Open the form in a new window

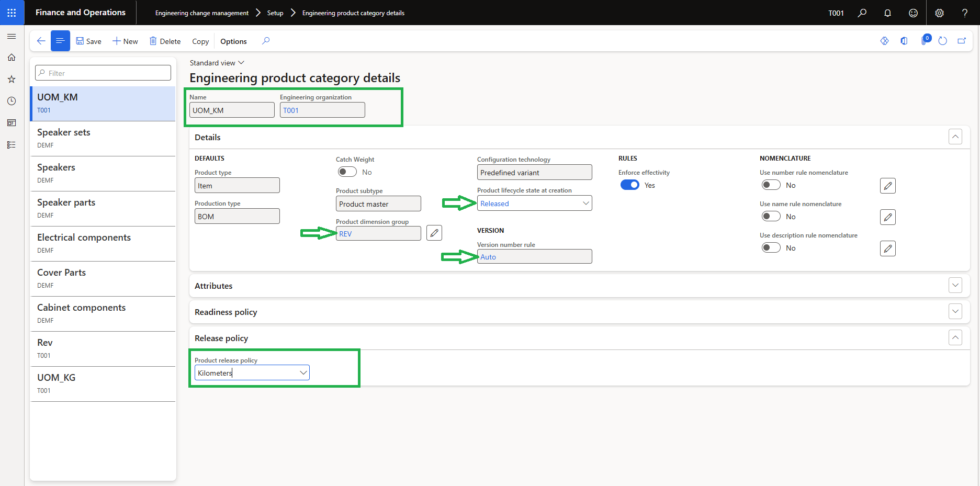(962, 40)
